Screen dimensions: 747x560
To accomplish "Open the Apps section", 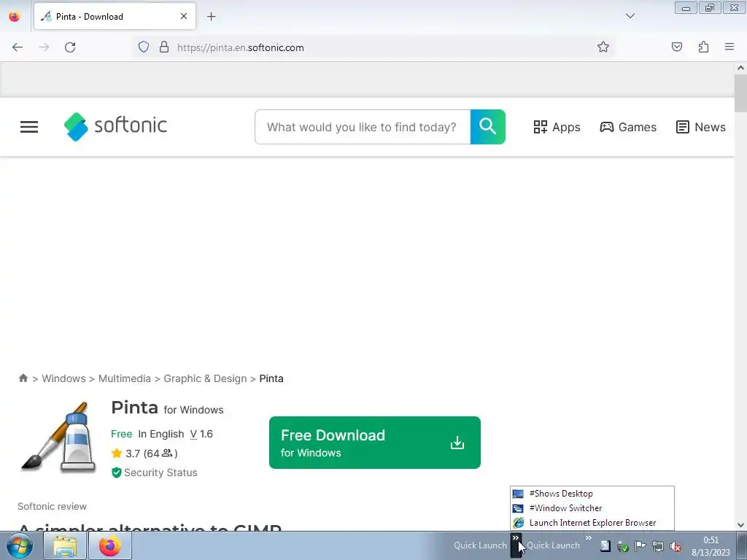I will (557, 127).
